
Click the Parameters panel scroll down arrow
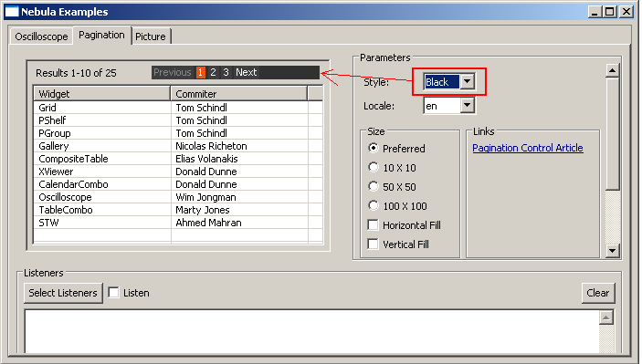pos(612,250)
